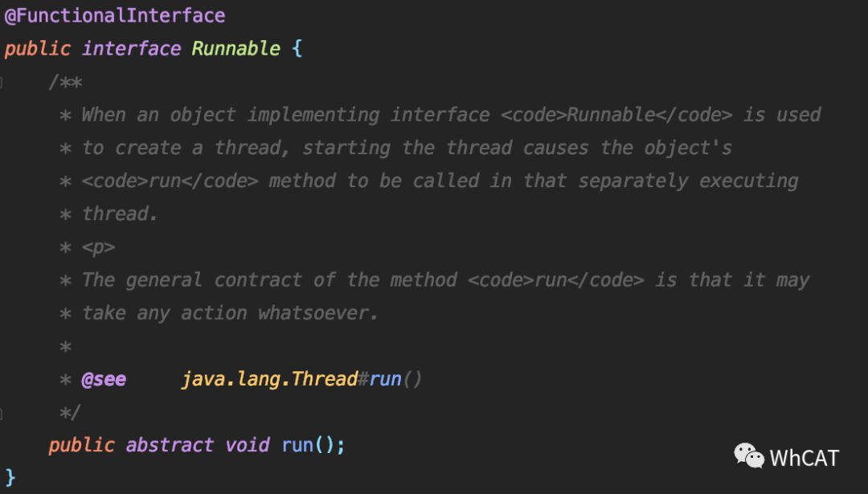
Task: Place the cursor on the 'public' keyword before interface
Action: point(38,49)
